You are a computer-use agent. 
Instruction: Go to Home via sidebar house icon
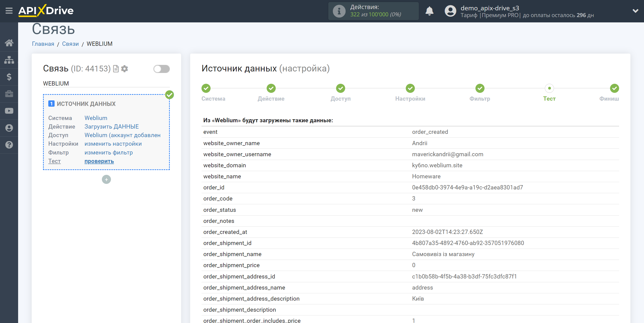[9, 43]
